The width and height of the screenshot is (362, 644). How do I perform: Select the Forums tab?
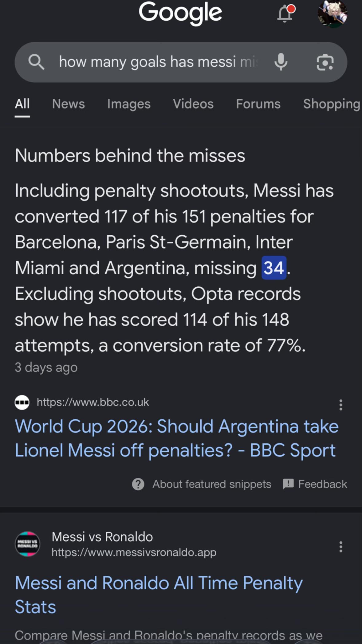click(x=258, y=104)
